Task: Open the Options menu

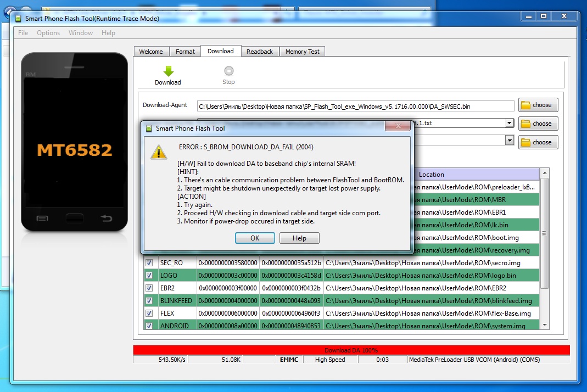Action: pyautogui.click(x=48, y=33)
